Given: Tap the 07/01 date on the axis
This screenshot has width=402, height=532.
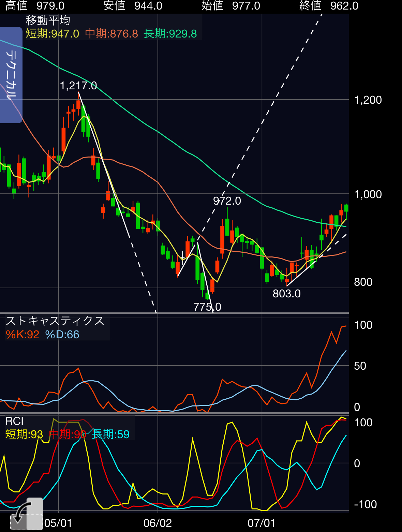Looking at the screenshot, I should tap(262, 523).
